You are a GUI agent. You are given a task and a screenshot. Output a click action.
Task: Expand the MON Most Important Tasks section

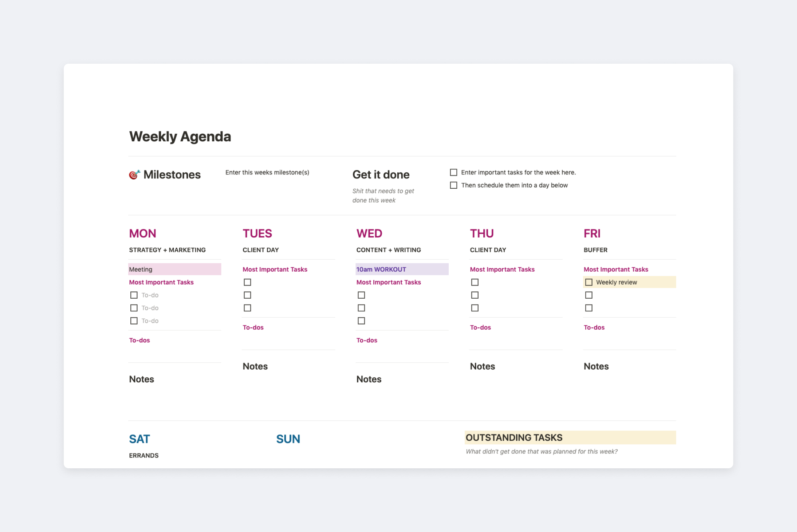pyautogui.click(x=161, y=282)
